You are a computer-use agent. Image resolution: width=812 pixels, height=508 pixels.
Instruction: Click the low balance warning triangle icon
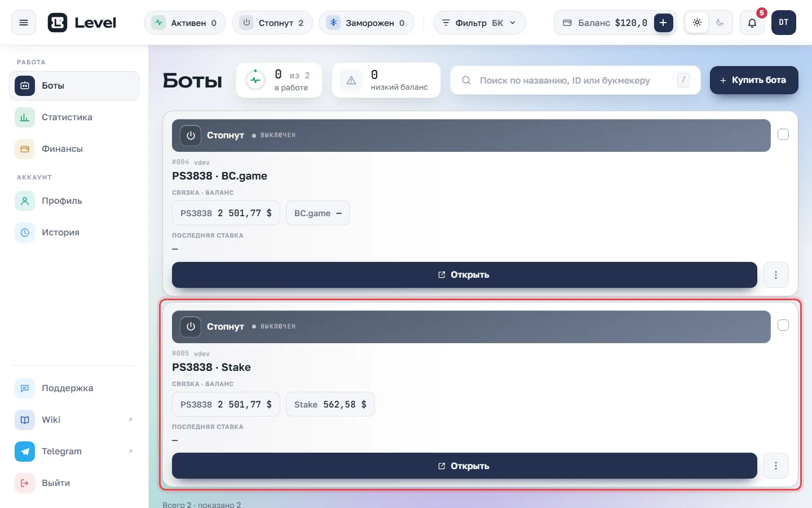(351, 80)
